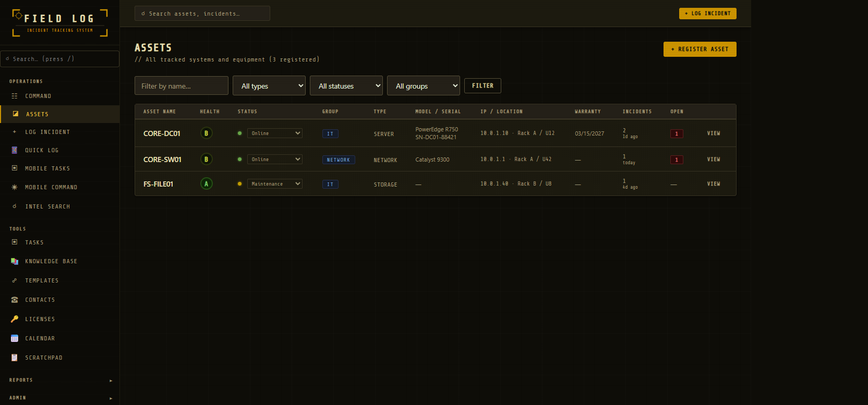868x405 pixels.
Task: Focus the top search assets, incidents field
Action: click(202, 14)
